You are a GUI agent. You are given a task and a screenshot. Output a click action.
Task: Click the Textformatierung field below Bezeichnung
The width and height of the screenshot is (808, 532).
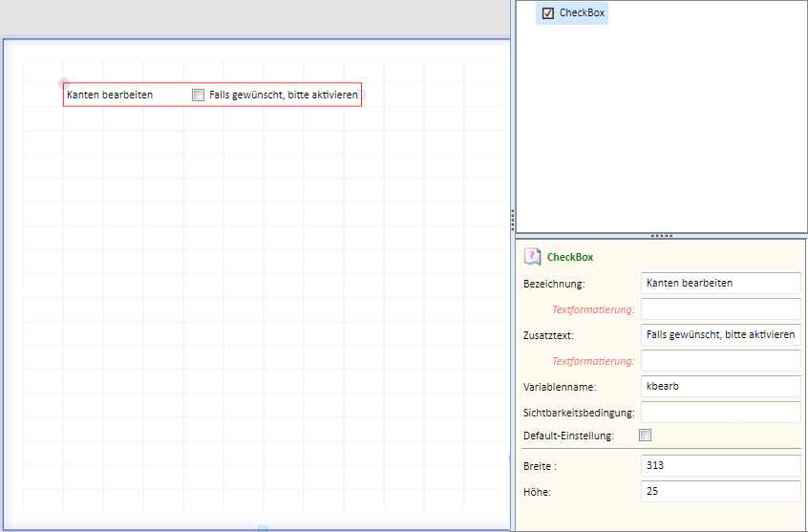point(720,309)
